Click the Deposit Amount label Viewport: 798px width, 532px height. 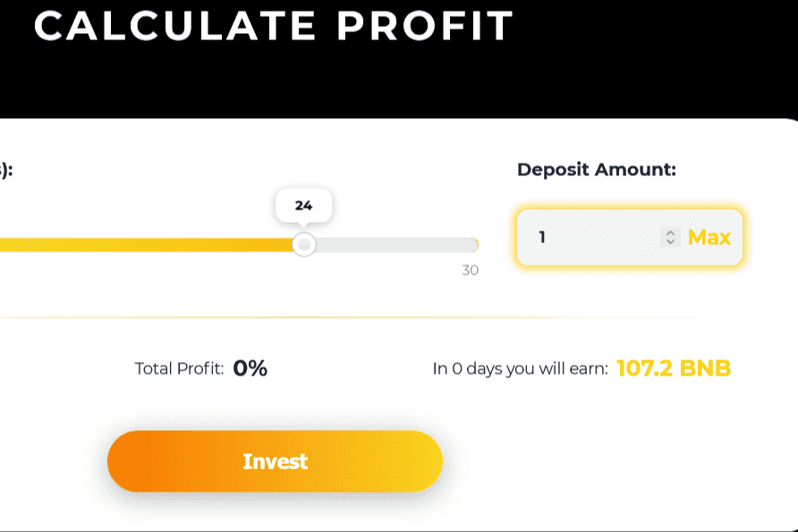click(596, 170)
